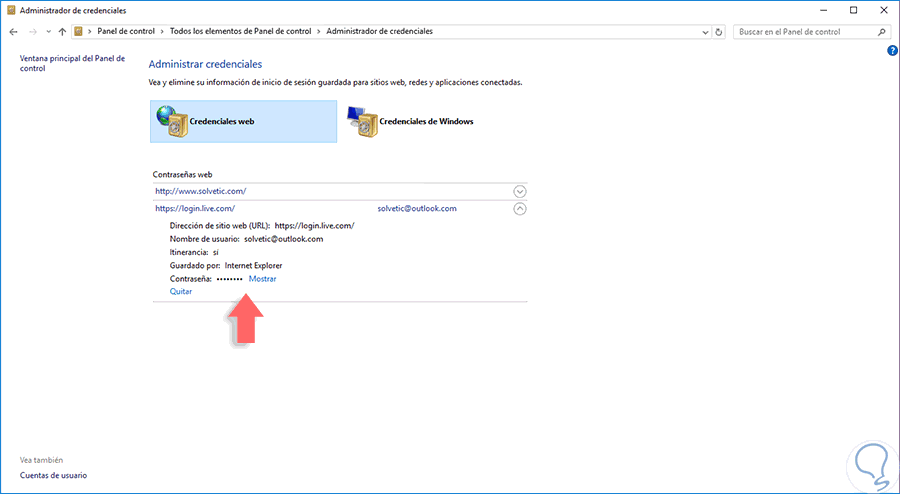Viewport: 900px width, 494px height.
Task: Click the Back navigation arrow
Action: coord(14,32)
